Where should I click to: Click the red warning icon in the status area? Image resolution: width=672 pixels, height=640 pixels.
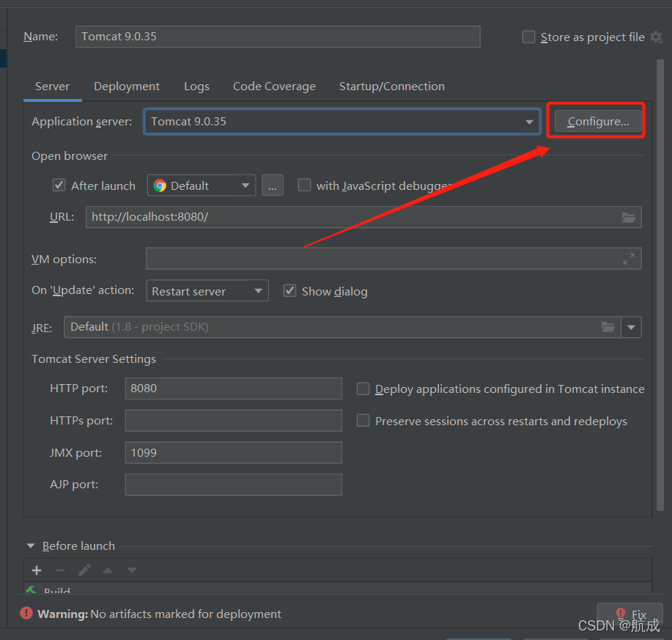(x=26, y=613)
